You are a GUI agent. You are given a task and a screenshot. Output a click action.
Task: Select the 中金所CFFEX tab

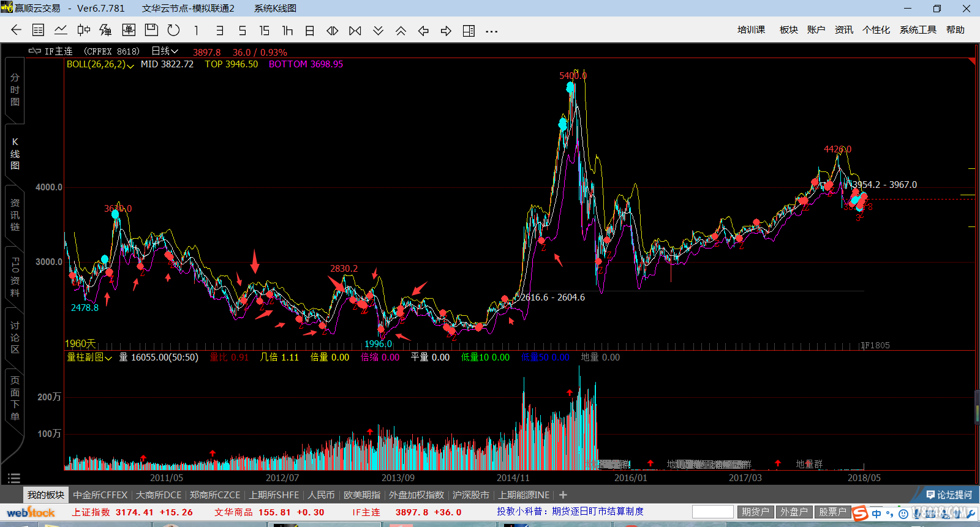(x=100, y=495)
